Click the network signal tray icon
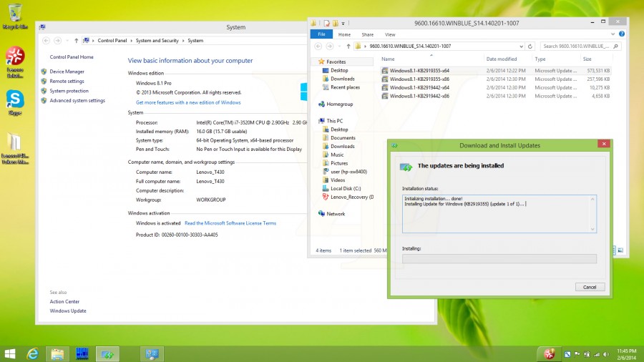The width and height of the screenshot is (644, 362). tap(596, 354)
